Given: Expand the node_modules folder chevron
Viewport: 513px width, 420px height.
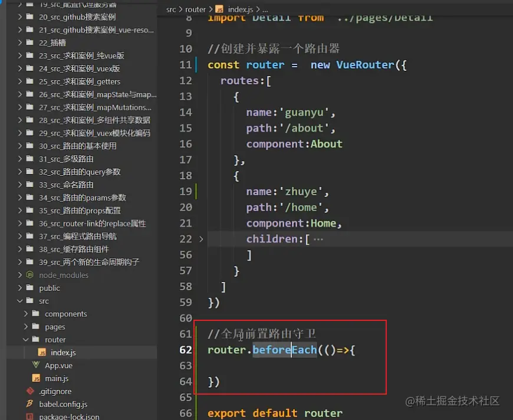Looking at the screenshot, I should [x=20, y=275].
